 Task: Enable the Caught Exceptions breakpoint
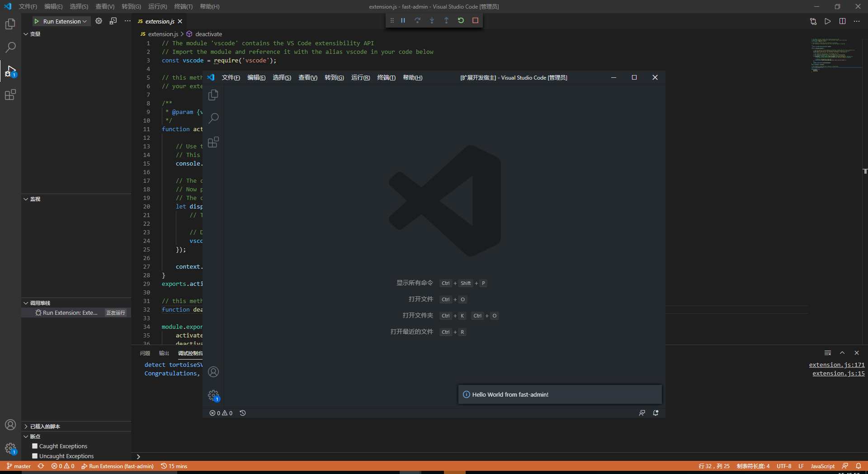coord(35,446)
